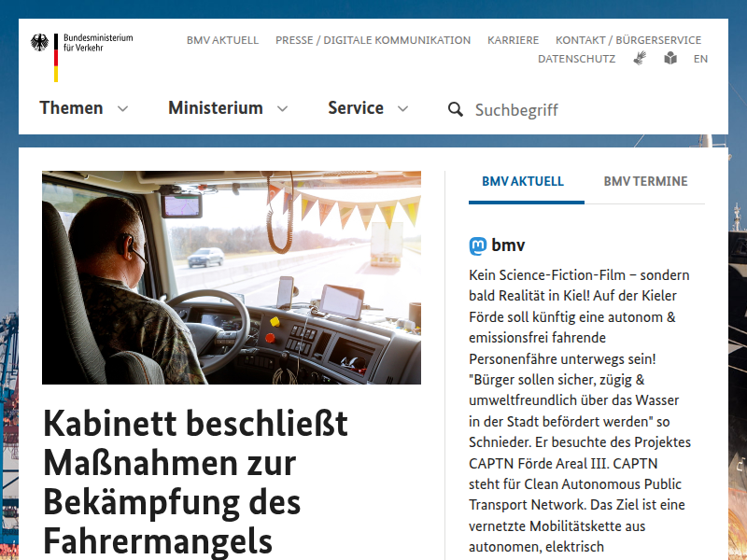Open the DATENSCHUTZ link

click(x=576, y=59)
